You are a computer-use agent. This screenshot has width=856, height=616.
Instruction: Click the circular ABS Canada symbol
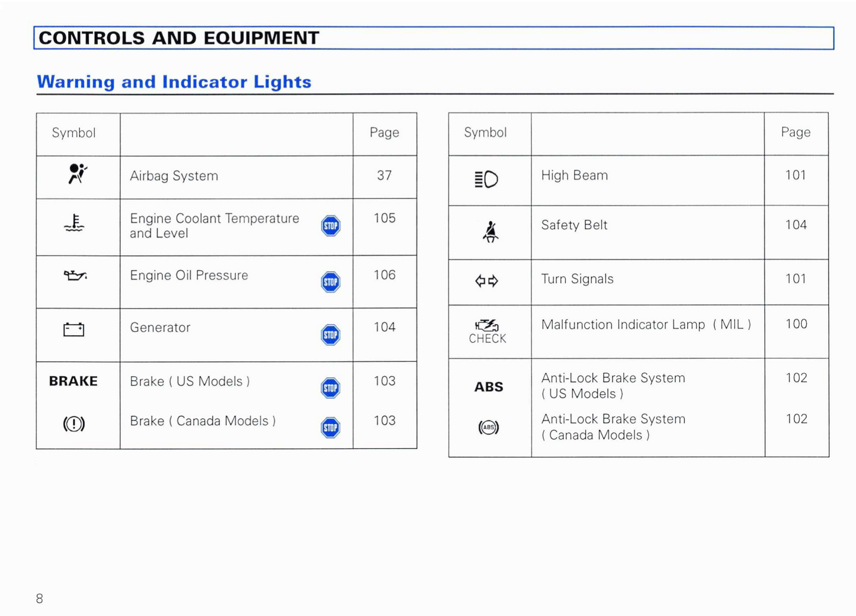click(x=488, y=427)
